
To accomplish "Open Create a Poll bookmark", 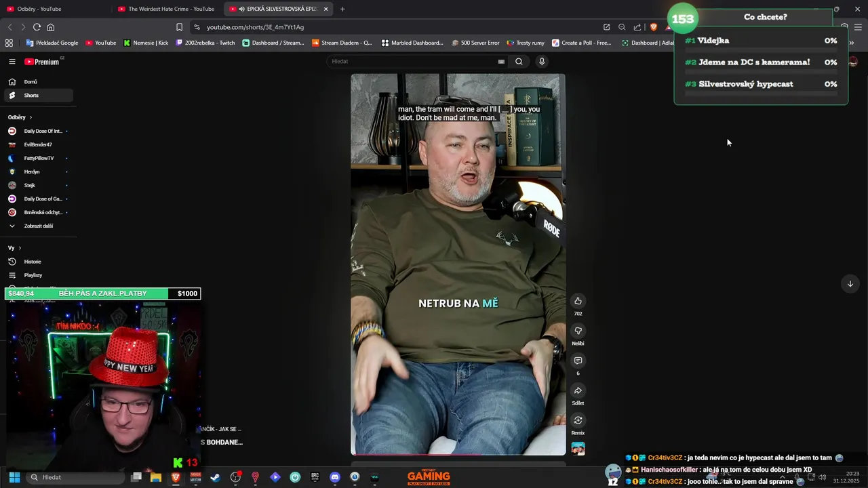I will 581,43.
